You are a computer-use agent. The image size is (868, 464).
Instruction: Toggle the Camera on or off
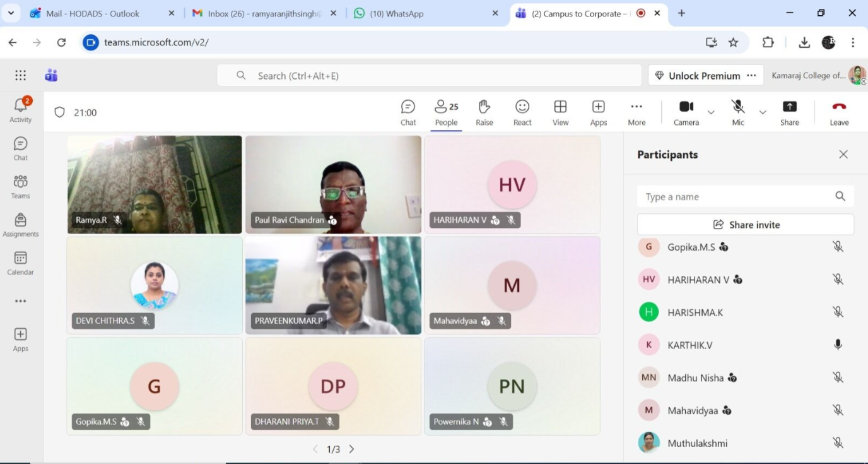(686, 112)
